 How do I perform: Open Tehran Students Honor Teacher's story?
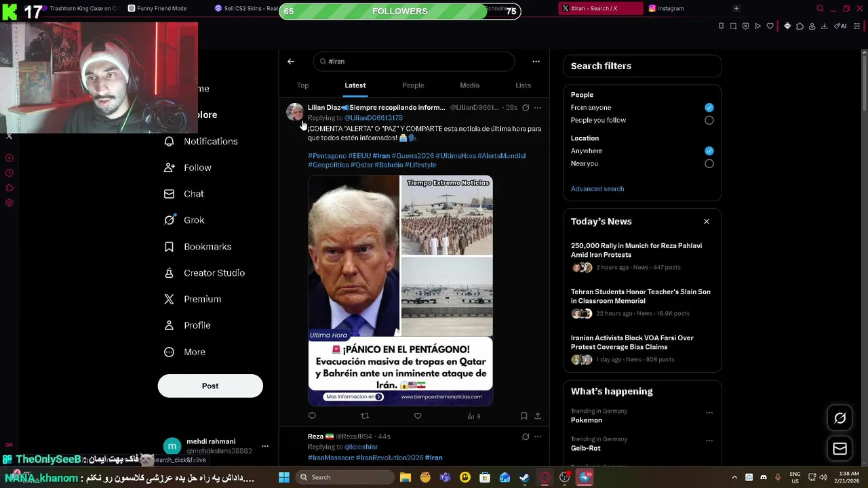click(x=641, y=304)
